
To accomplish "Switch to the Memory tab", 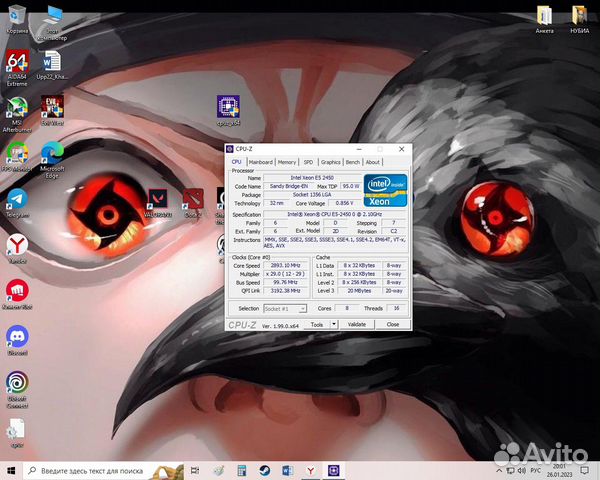I will pyautogui.click(x=287, y=162).
